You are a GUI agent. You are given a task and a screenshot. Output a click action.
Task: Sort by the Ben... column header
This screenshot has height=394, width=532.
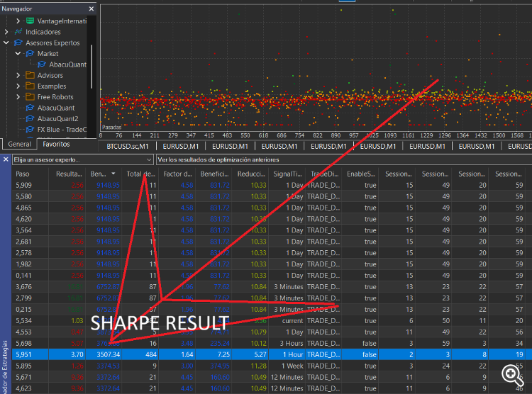(103, 174)
